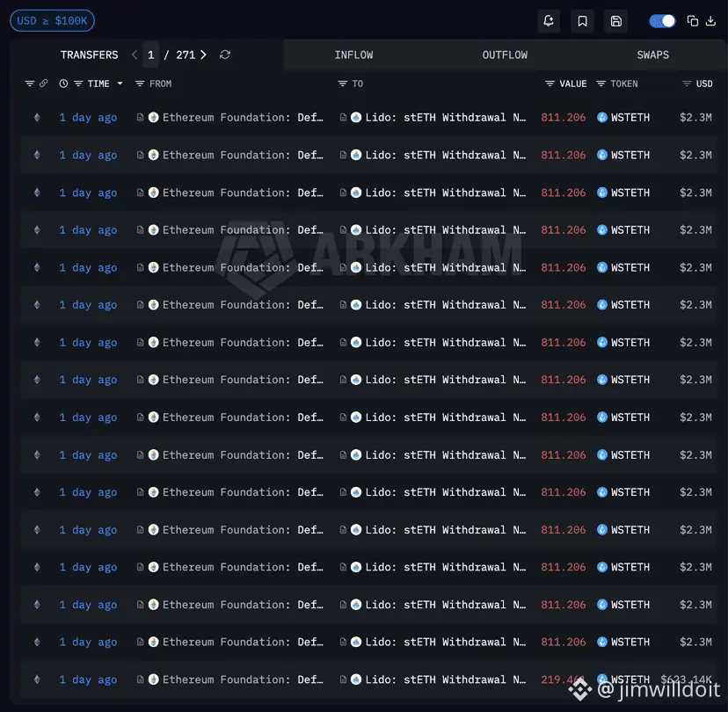
Task: Click the $623.14K USD amount
Action: click(x=686, y=679)
